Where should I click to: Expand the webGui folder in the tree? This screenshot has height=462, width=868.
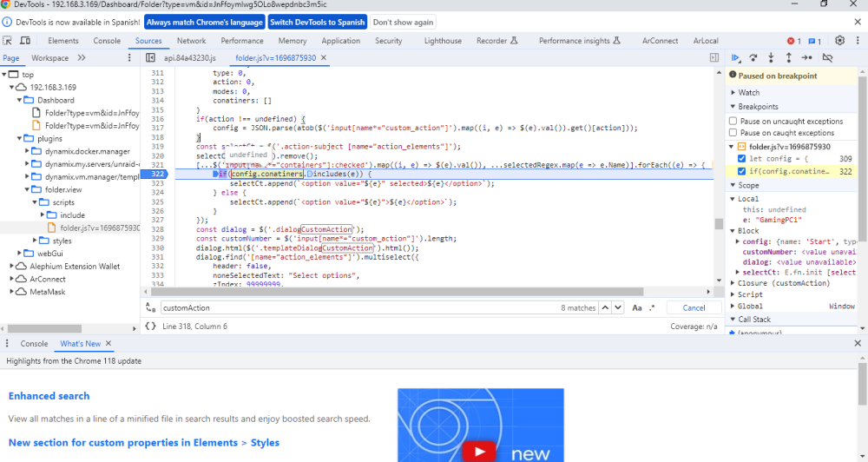point(35,254)
